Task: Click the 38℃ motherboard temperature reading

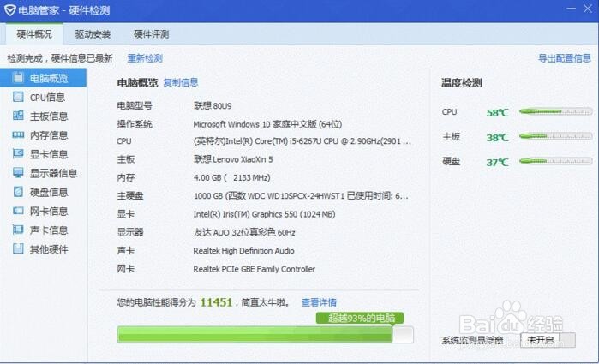Action: [497, 138]
